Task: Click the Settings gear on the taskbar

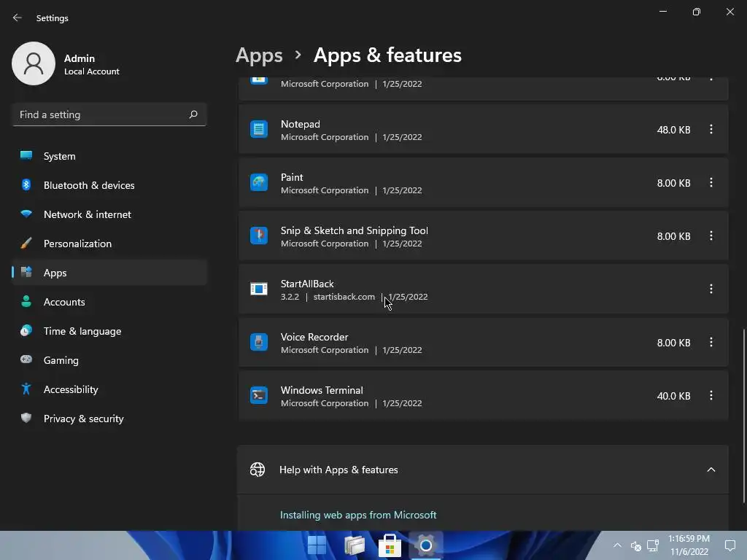Action: pyautogui.click(x=426, y=545)
